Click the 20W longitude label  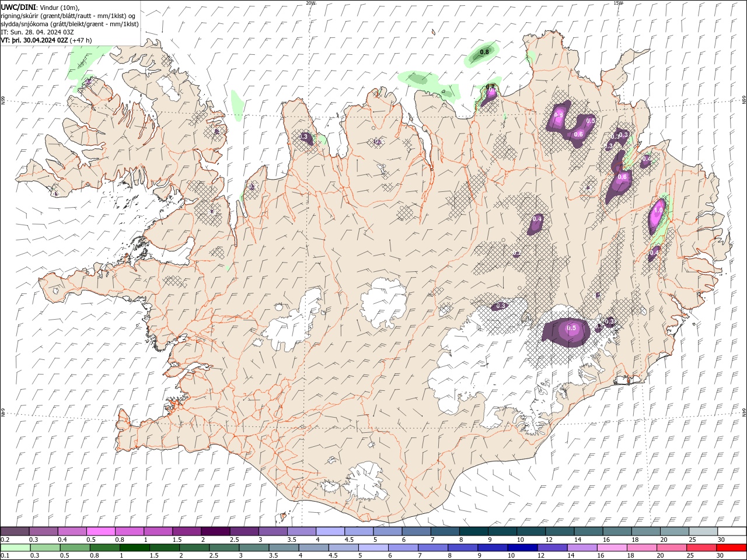click(x=310, y=3)
